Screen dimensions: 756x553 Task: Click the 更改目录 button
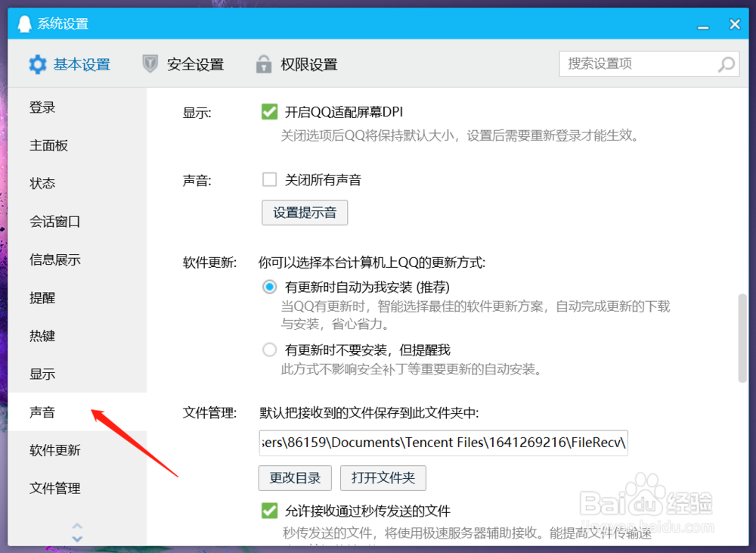(x=295, y=477)
